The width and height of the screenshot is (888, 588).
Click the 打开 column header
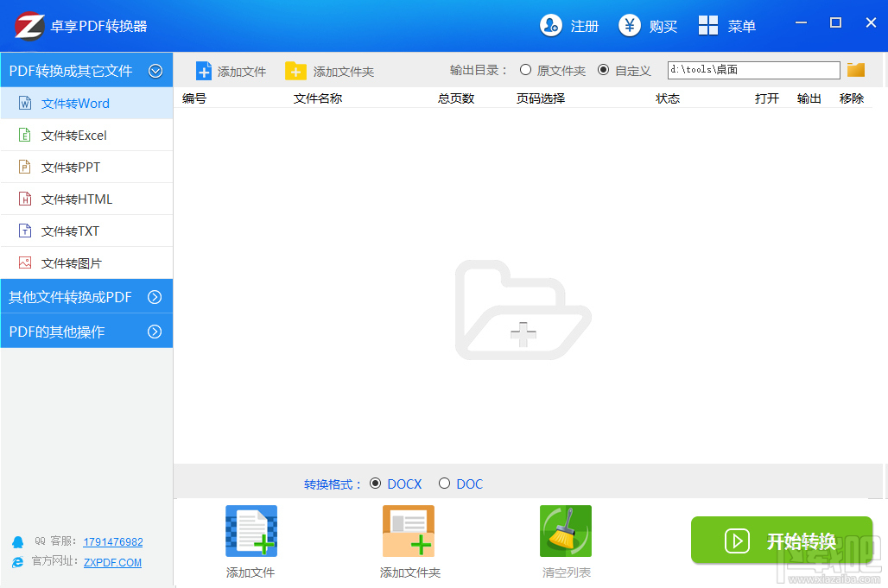pos(767,98)
